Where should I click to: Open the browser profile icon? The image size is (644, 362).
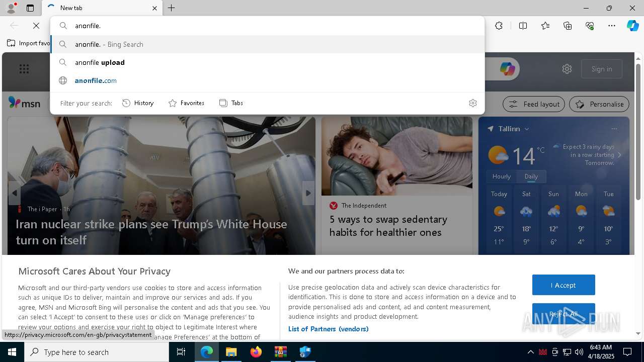(11, 8)
